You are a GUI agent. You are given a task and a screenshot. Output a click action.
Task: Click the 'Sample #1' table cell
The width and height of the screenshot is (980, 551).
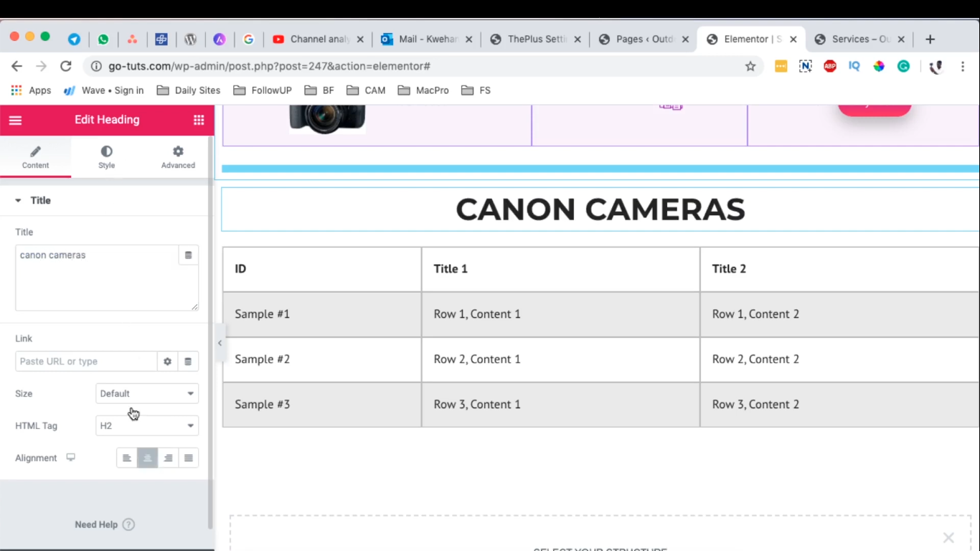pos(322,314)
